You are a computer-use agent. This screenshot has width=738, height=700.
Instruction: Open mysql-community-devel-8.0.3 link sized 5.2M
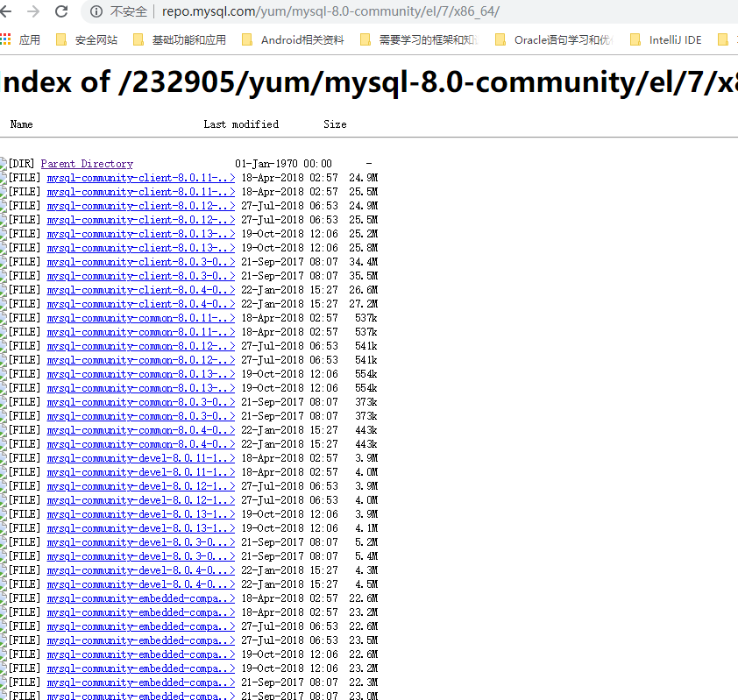coord(141,542)
